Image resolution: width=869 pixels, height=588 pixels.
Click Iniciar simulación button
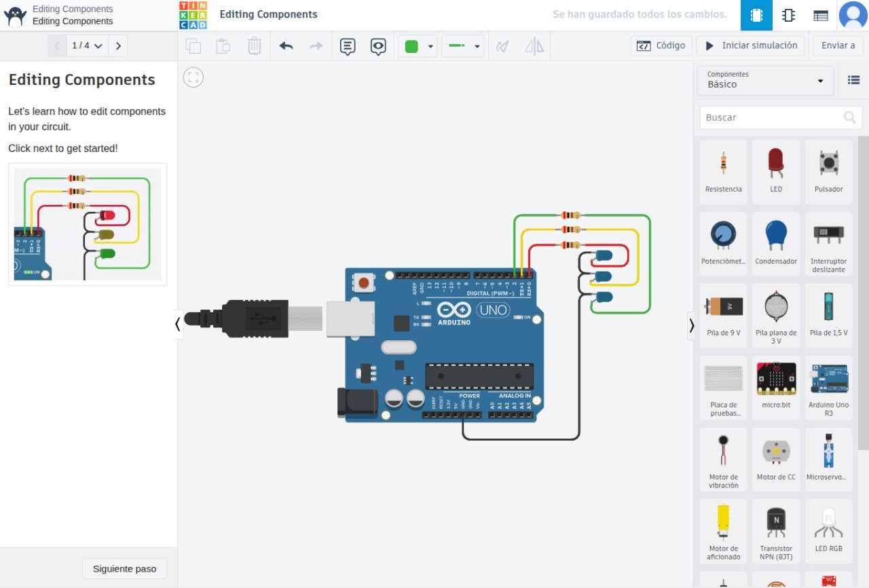[x=750, y=45]
